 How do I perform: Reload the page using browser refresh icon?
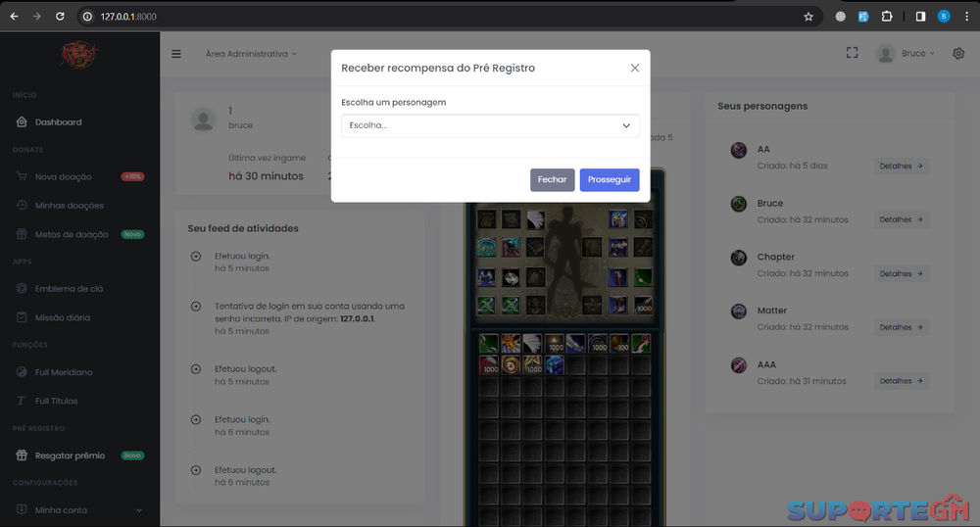pyautogui.click(x=60, y=17)
